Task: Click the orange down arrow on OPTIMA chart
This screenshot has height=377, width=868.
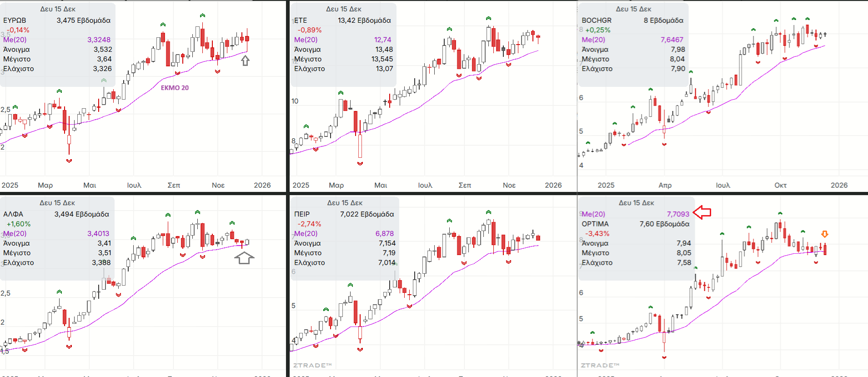Action: pyautogui.click(x=824, y=234)
